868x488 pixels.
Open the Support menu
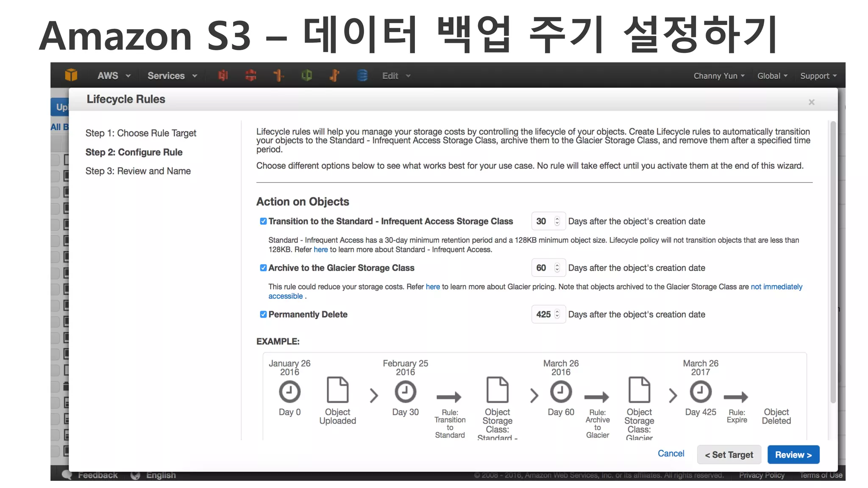point(818,76)
